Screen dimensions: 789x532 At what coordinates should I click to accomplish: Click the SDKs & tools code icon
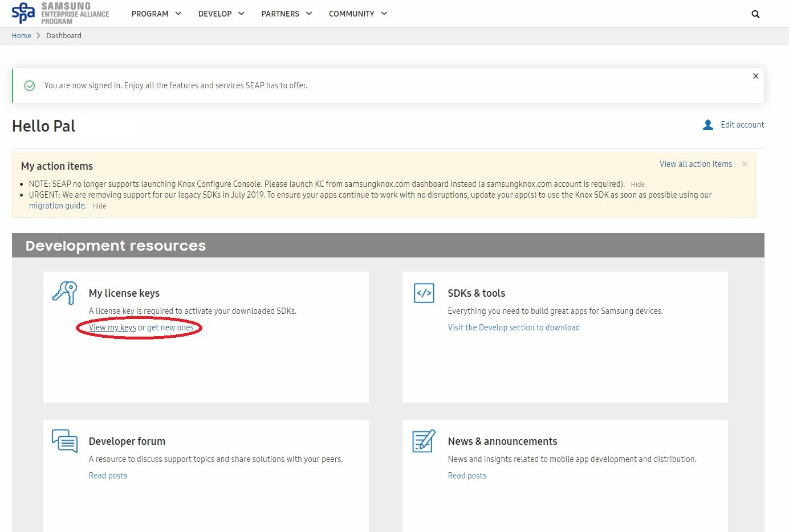click(x=424, y=293)
